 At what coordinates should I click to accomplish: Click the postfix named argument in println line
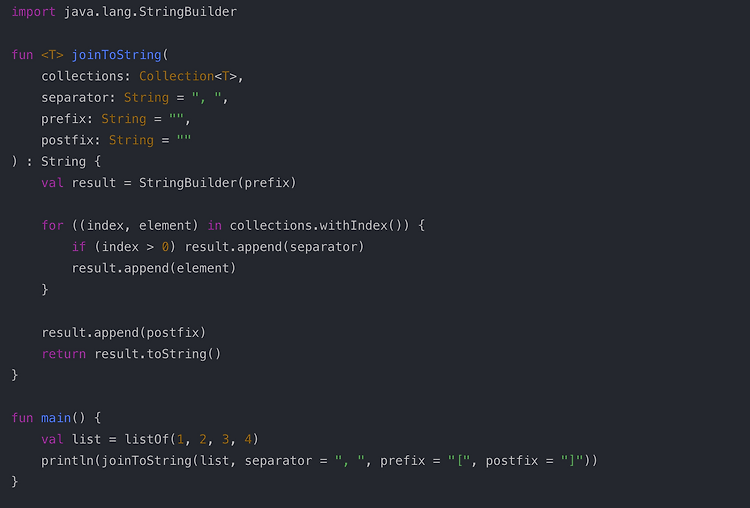click(x=512, y=461)
